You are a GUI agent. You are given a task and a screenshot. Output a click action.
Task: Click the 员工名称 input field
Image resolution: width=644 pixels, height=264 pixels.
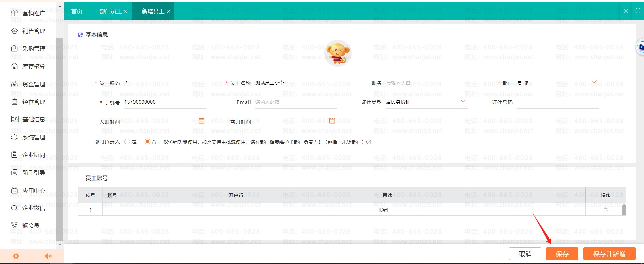pyautogui.click(x=296, y=83)
